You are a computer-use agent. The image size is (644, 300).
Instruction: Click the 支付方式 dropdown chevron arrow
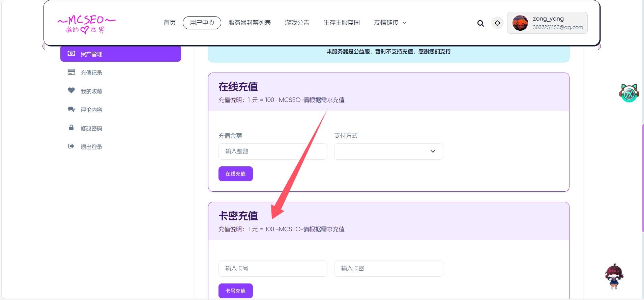(x=433, y=152)
